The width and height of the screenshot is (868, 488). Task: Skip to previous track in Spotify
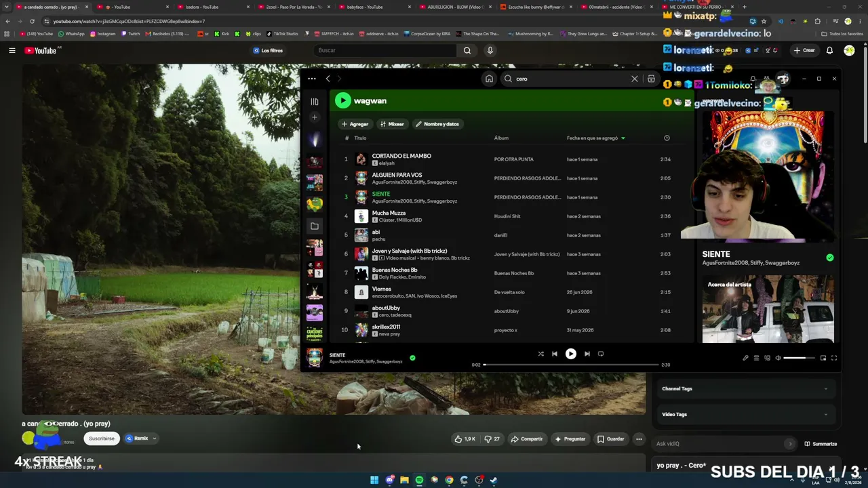click(555, 354)
